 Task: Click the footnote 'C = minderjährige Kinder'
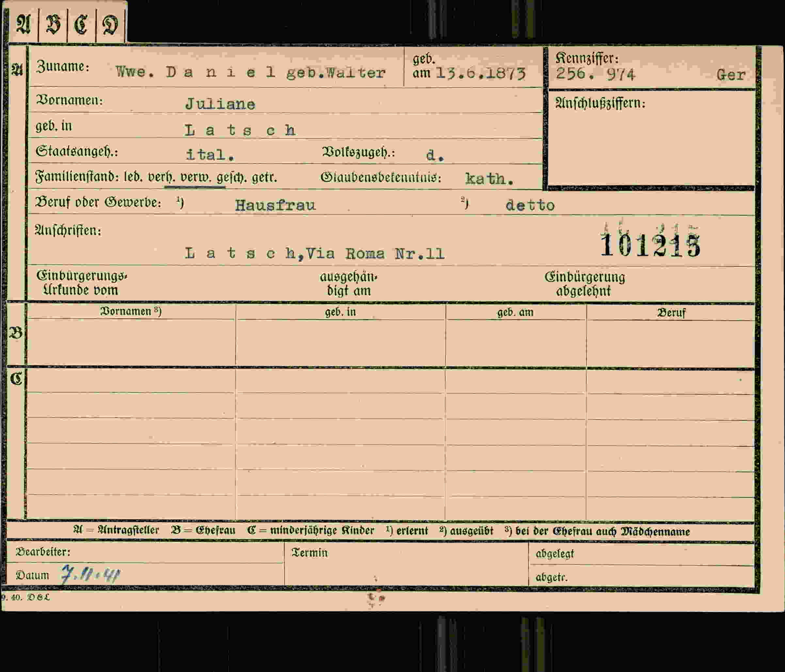[310, 530]
